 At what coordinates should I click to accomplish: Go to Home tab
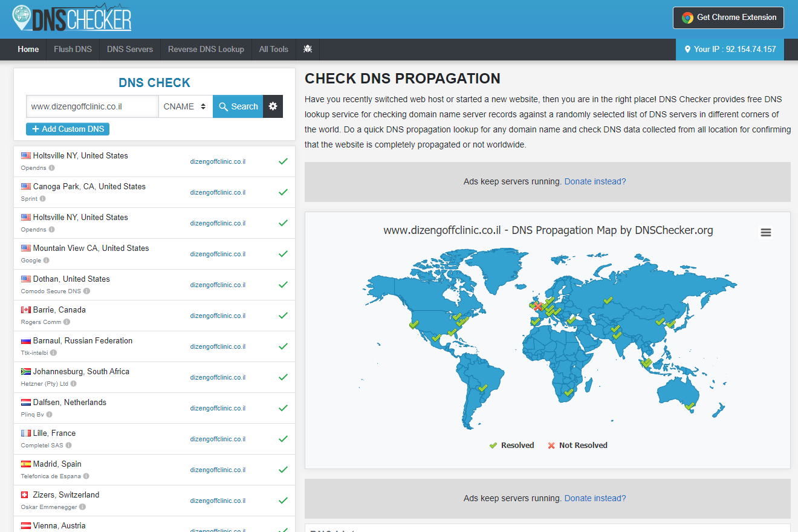point(28,49)
